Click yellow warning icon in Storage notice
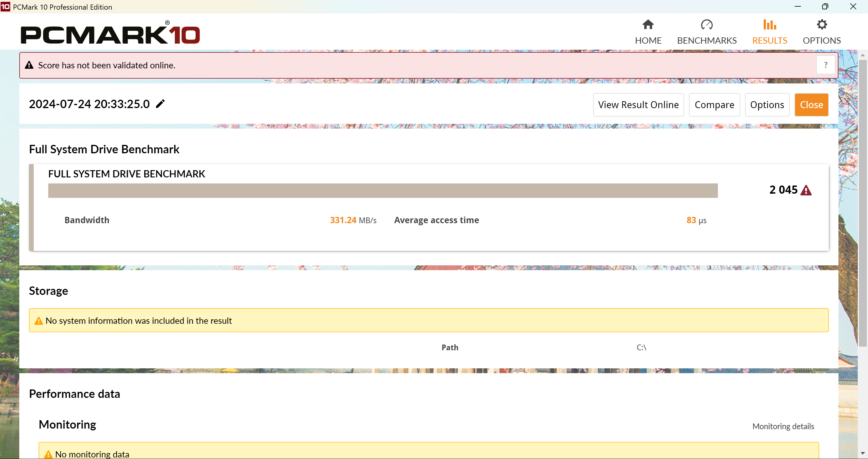The image size is (868, 459). (x=39, y=320)
